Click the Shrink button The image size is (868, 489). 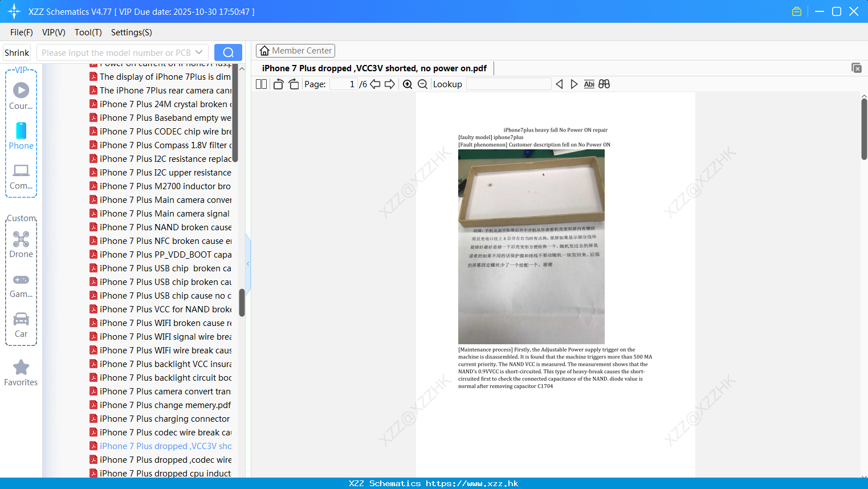tap(17, 52)
